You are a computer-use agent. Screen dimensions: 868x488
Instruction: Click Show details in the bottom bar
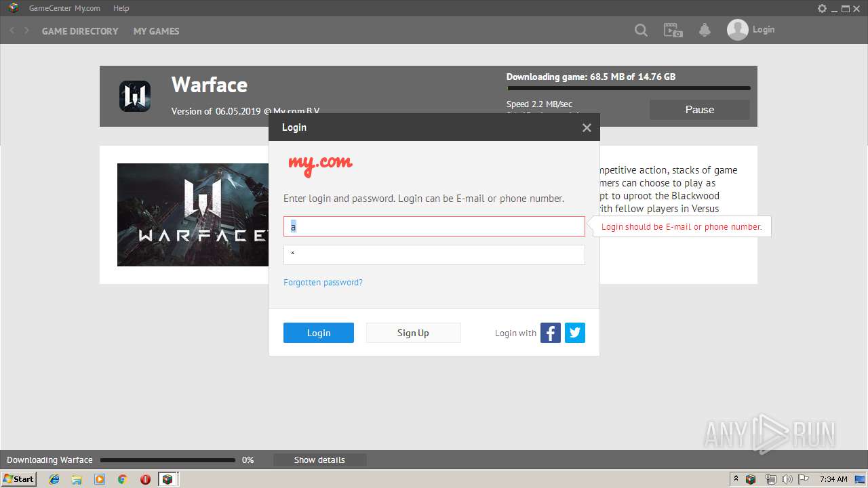tap(319, 460)
